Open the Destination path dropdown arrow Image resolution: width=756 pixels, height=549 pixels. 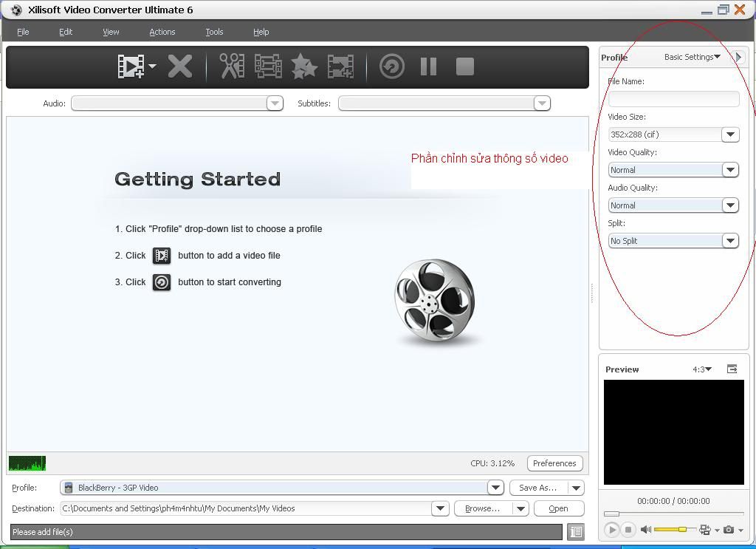tap(440, 508)
